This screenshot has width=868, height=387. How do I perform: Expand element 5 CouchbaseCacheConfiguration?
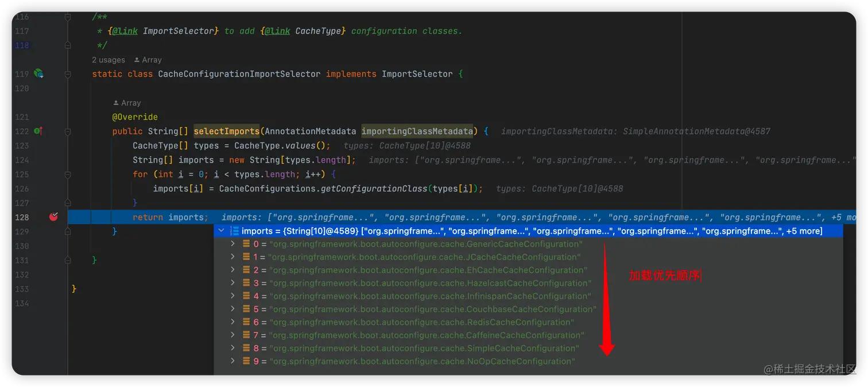(x=232, y=309)
